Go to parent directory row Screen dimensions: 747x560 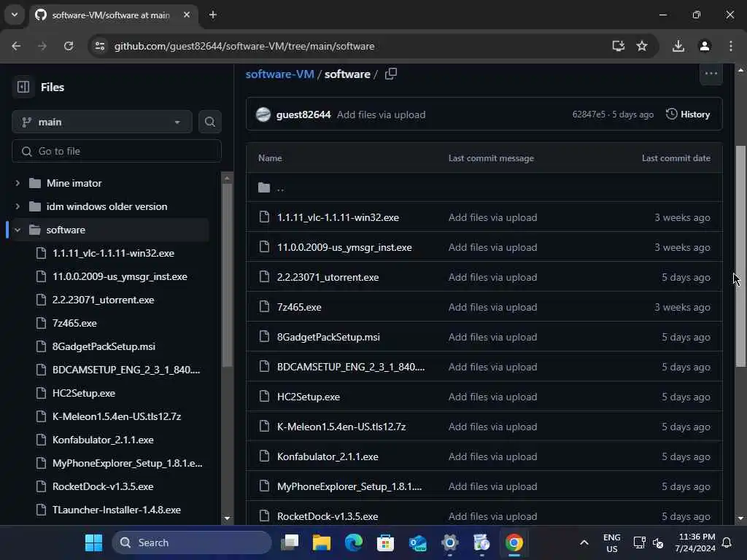484,187
